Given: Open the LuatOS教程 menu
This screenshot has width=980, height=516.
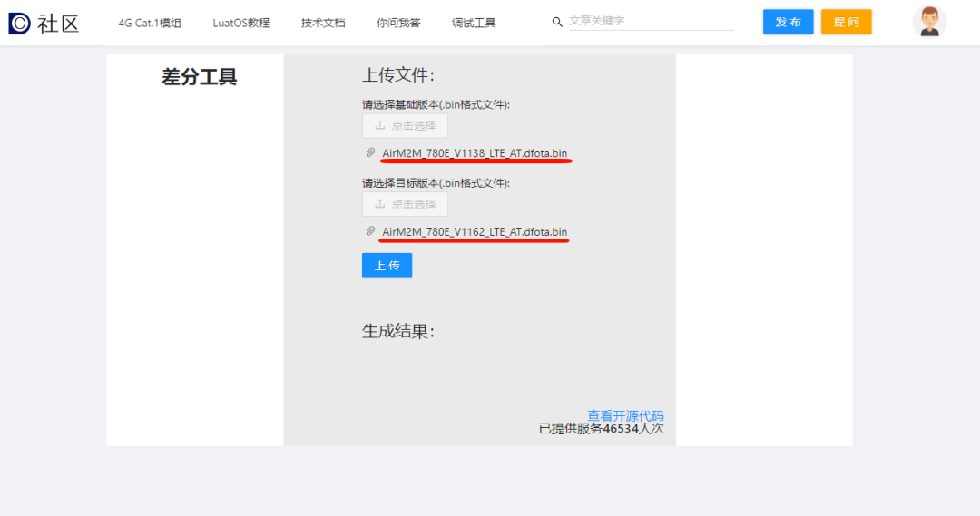Looking at the screenshot, I should (x=241, y=23).
